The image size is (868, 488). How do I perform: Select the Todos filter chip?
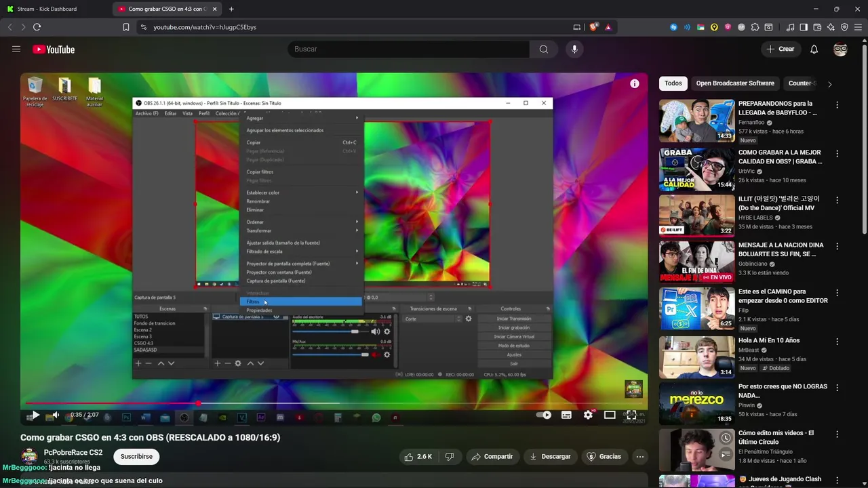point(673,83)
